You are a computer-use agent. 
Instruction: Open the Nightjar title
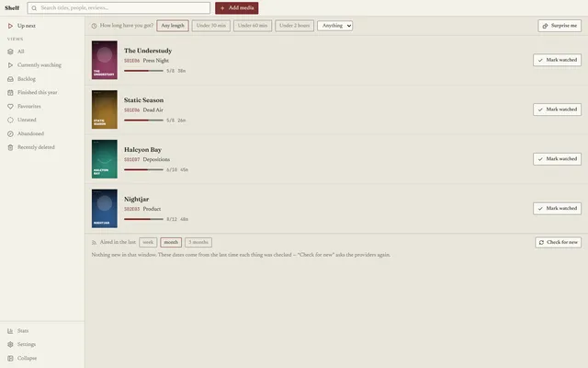137,200
